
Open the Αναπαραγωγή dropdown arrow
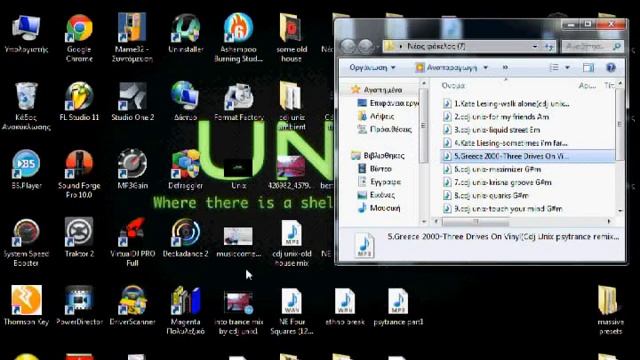485,67
